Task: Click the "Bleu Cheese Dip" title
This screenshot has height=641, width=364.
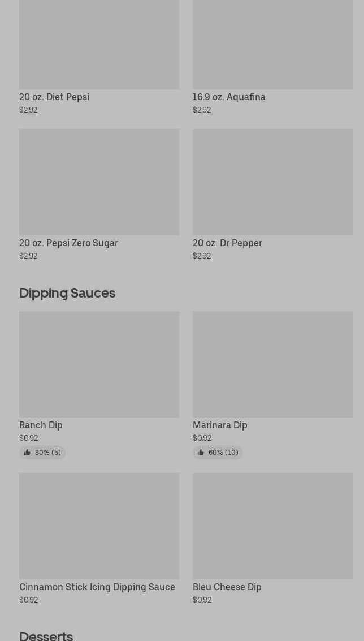Action: (227, 587)
